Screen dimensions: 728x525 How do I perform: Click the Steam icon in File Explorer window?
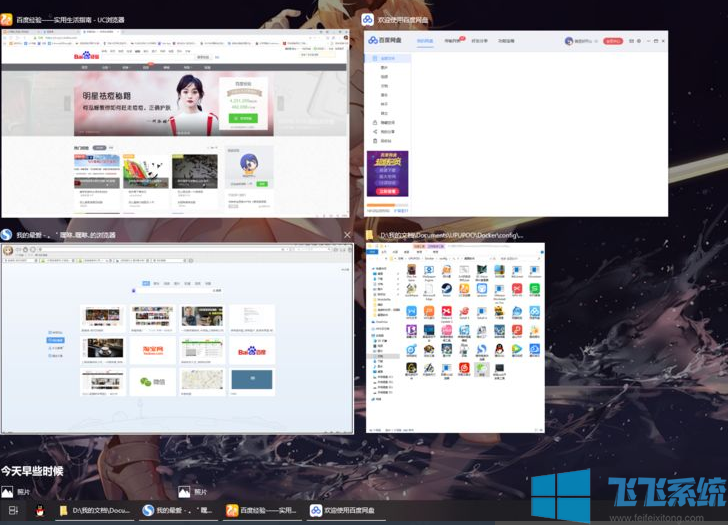pos(446,288)
